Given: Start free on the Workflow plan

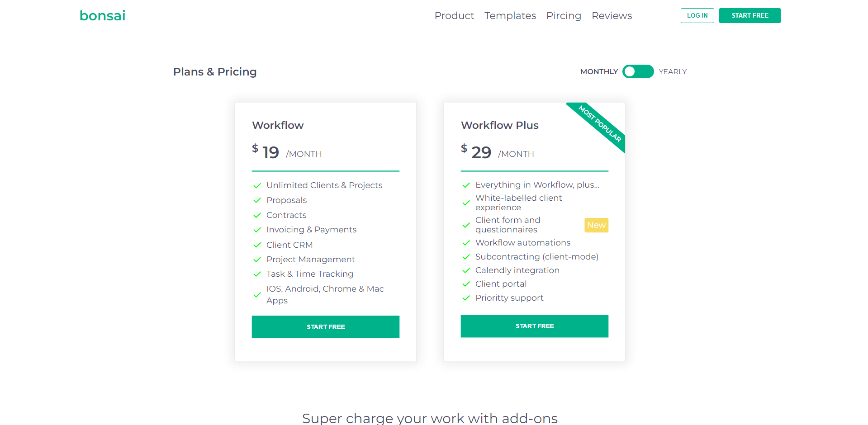Looking at the screenshot, I should (x=326, y=327).
